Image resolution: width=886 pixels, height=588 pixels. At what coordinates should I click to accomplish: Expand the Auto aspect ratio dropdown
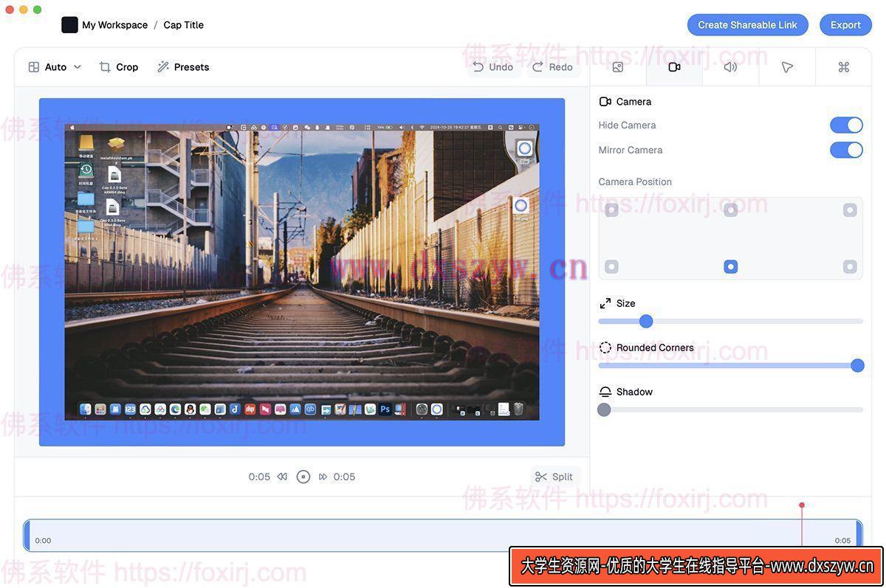[55, 67]
